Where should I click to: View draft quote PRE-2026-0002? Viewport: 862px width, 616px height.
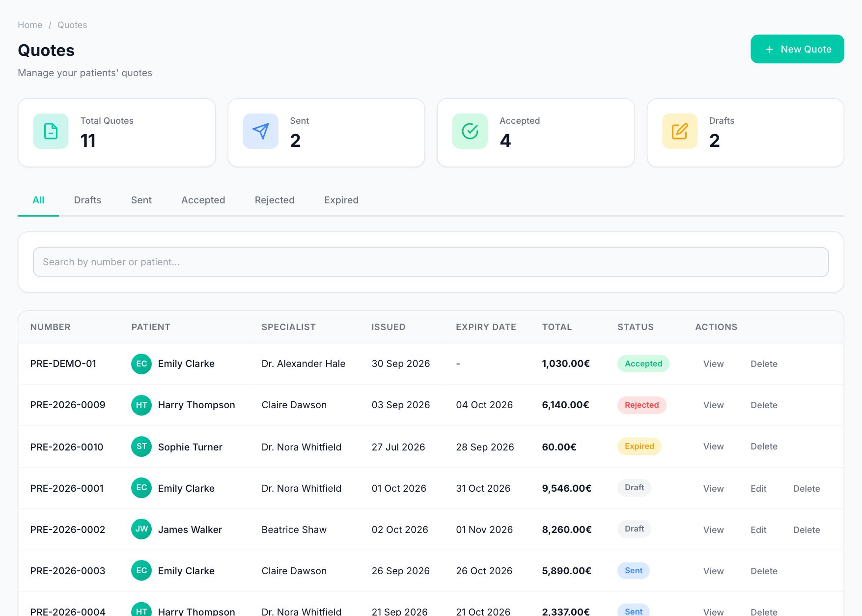(713, 530)
